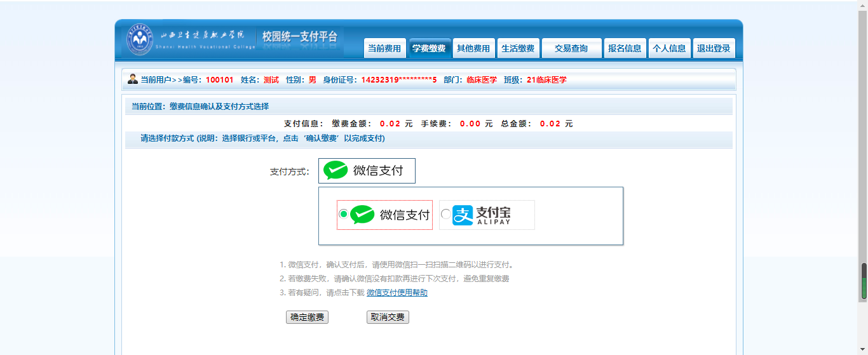Open the 其他费用 tab
Image resolution: width=868 pixels, height=355 pixels.
[x=473, y=48]
